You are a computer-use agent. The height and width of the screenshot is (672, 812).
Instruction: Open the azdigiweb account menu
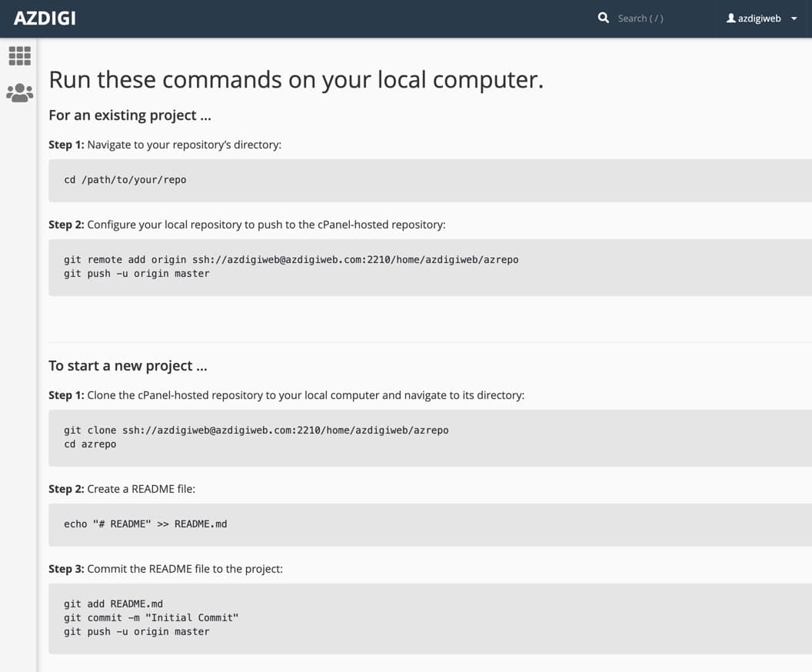point(759,18)
